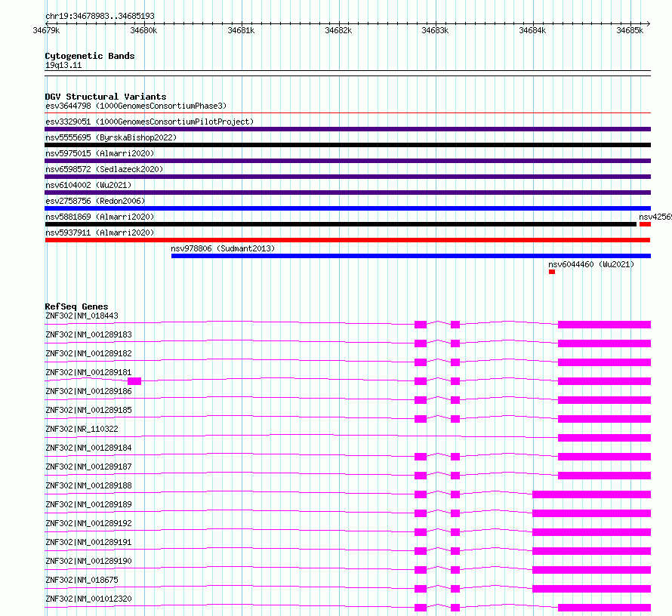This screenshot has width=672, height=616.
Task: Open transcript ZNF302|NM_001012320 label
Action: (88, 599)
